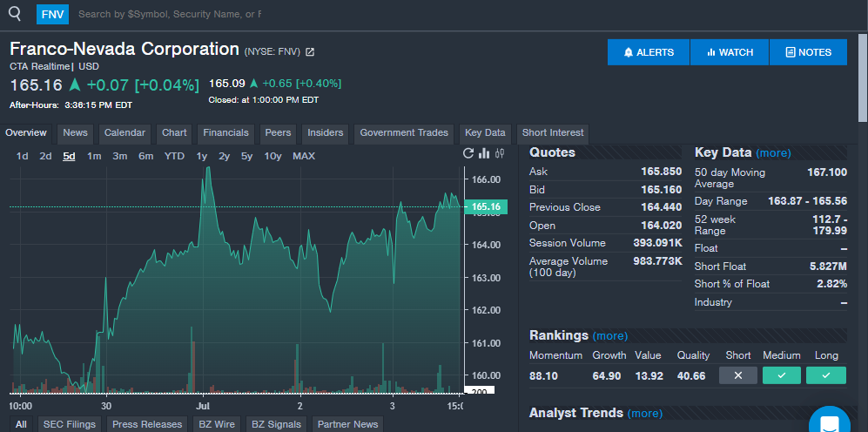Click the Franco-Nevada Corporation title
The width and height of the screenshot is (868, 432).
pos(124,49)
